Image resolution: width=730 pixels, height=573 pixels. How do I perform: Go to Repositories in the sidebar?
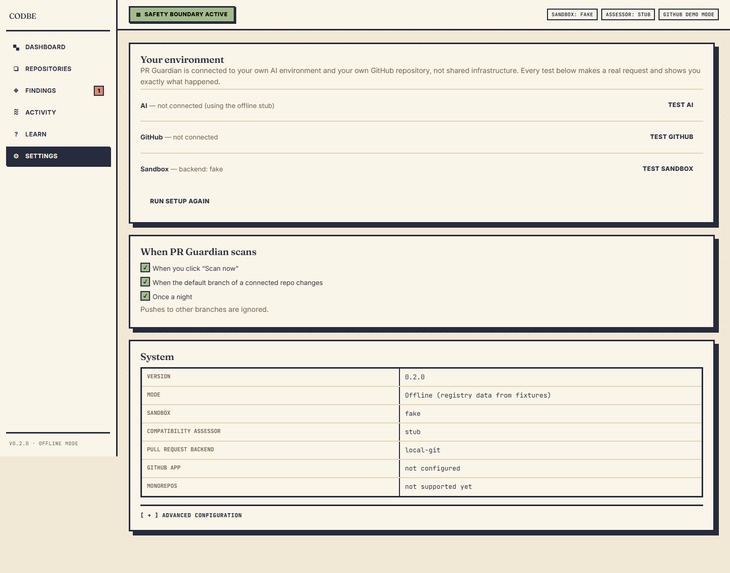(58, 69)
